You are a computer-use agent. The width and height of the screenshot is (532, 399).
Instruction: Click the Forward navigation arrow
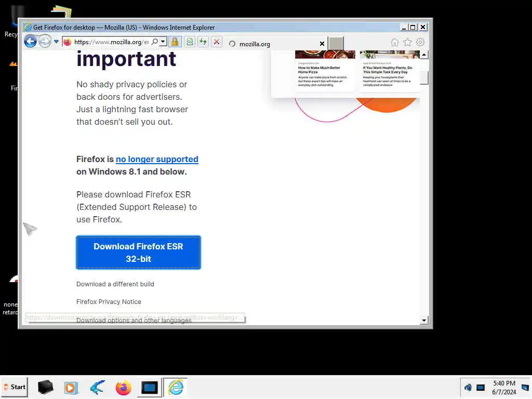[x=45, y=42]
